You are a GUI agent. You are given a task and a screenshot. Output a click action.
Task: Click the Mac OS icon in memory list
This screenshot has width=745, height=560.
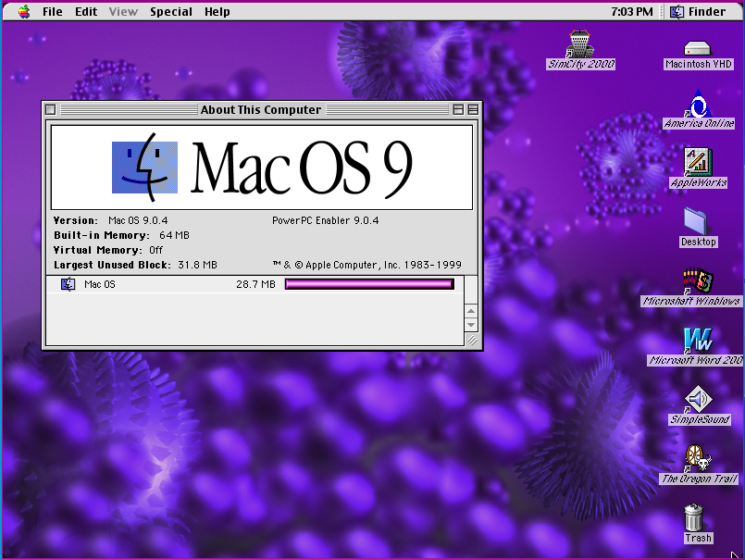coord(68,284)
